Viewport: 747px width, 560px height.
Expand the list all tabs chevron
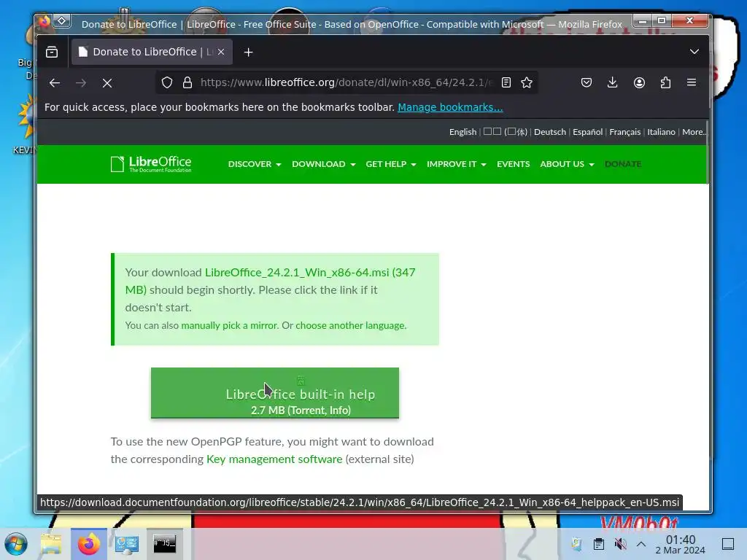(x=694, y=52)
